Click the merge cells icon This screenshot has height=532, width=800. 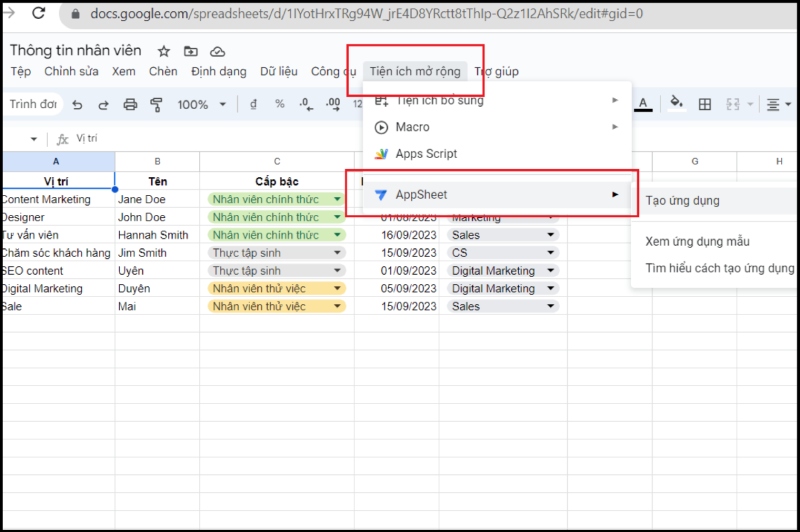tap(733, 105)
